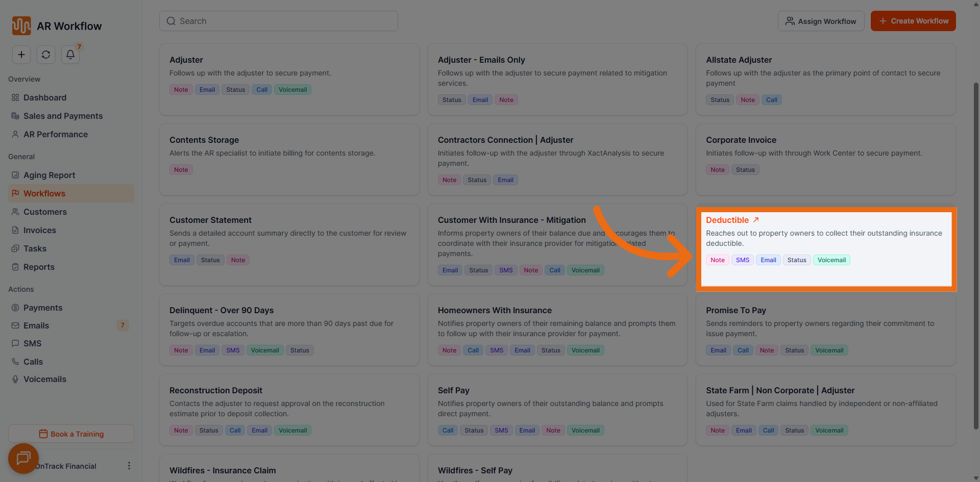The width and height of the screenshot is (980, 482).
Task: Click the Assign Workflow button
Action: tap(821, 21)
